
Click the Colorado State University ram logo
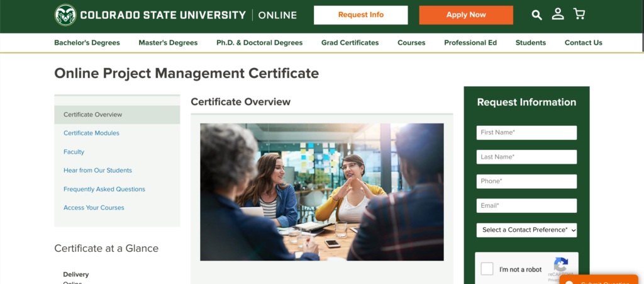[x=65, y=15]
